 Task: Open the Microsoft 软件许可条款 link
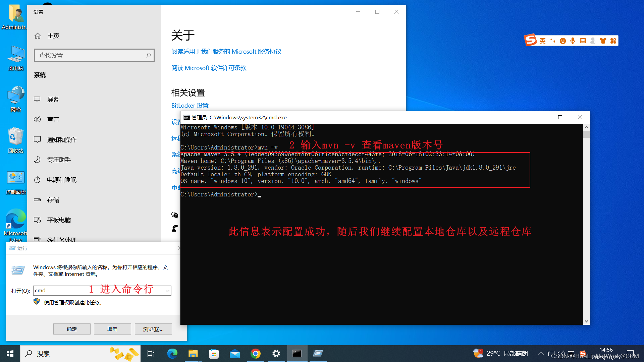209,68
